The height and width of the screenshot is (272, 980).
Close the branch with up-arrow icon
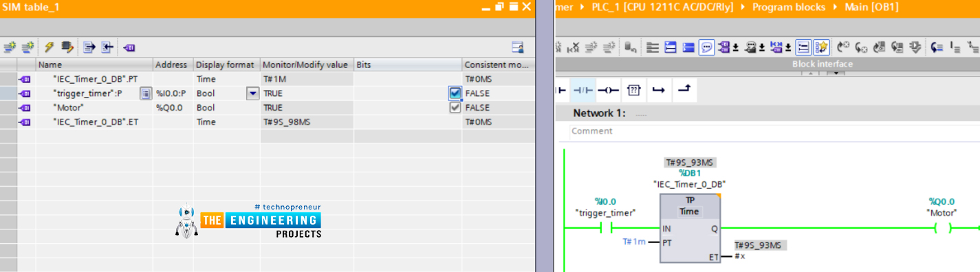click(x=684, y=90)
